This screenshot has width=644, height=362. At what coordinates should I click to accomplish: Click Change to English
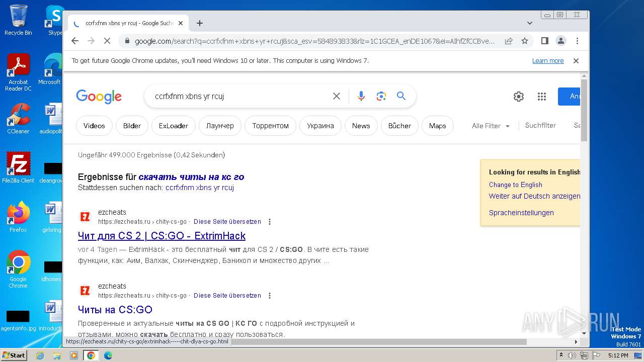[x=516, y=185]
